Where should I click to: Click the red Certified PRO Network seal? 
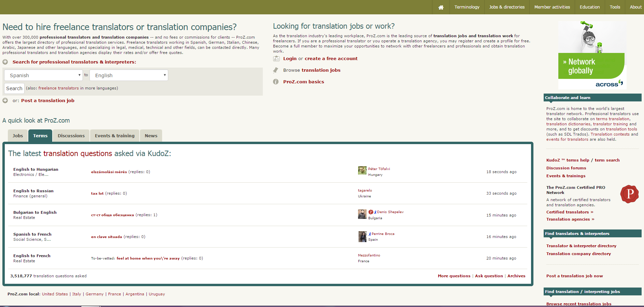pyautogui.click(x=629, y=194)
